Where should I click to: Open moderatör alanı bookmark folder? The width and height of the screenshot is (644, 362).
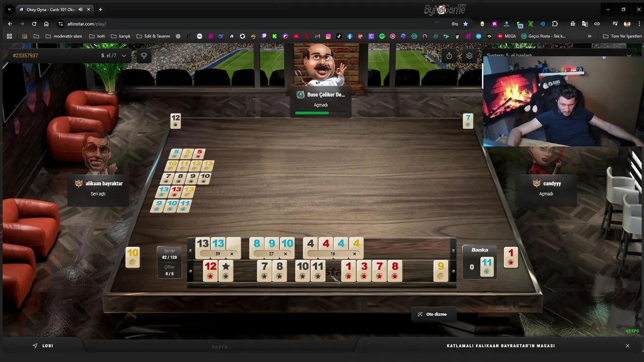point(64,36)
